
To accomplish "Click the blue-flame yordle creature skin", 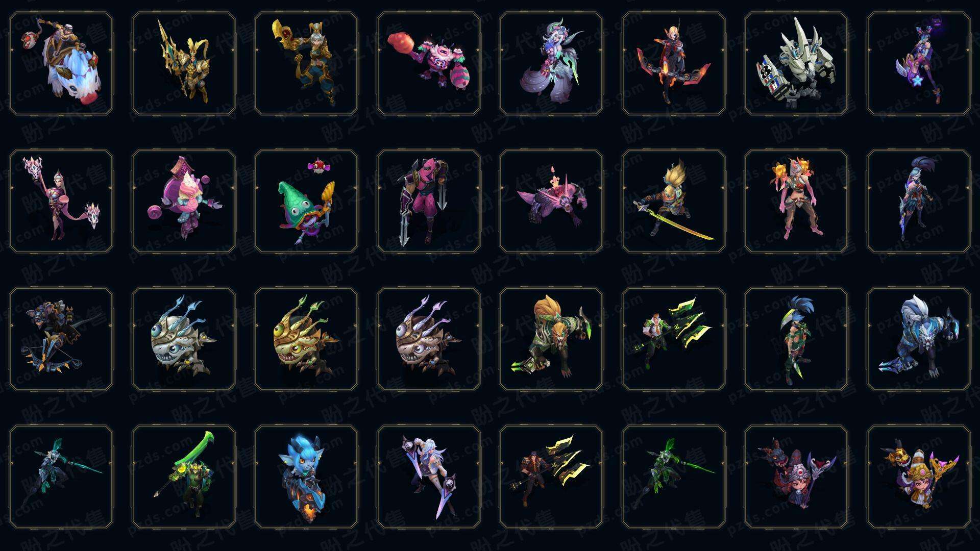I will 306,477.
